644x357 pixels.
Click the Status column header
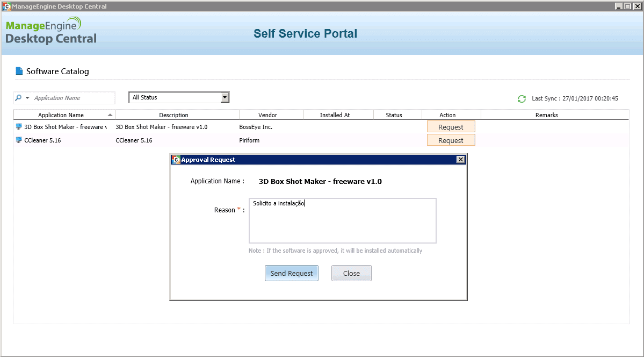[x=397, y=115]
